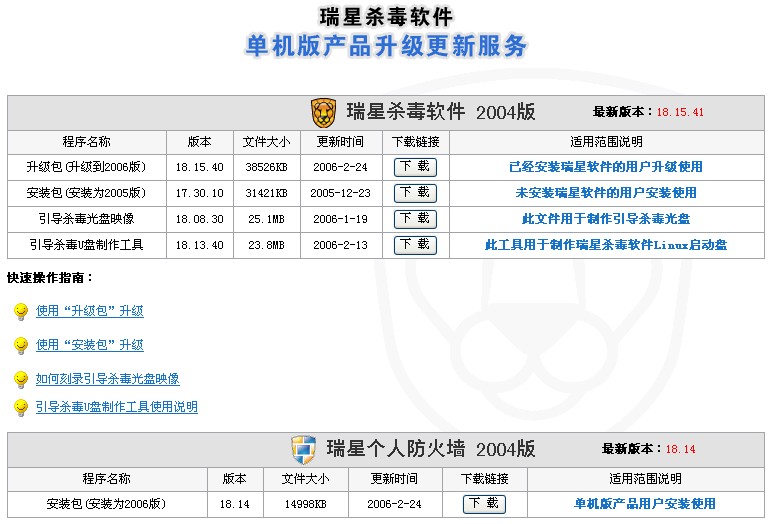Click version cell 18.13.40
768x524 pixels.
click(200, 245)
